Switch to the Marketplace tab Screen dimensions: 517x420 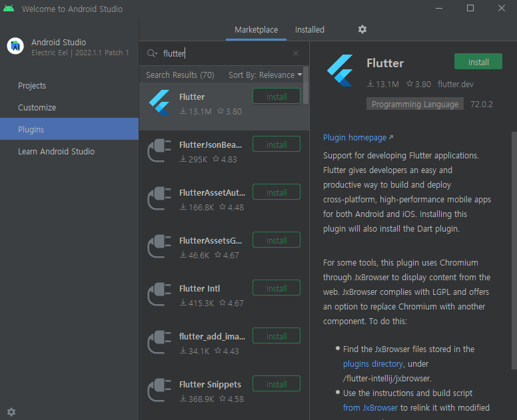pos(257,30)
